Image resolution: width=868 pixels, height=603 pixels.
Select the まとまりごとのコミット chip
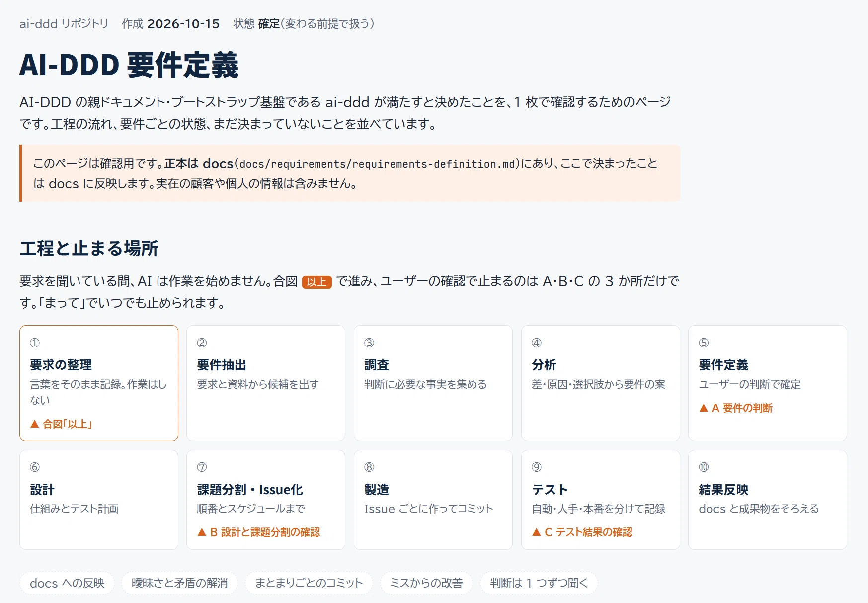[309, 583]
